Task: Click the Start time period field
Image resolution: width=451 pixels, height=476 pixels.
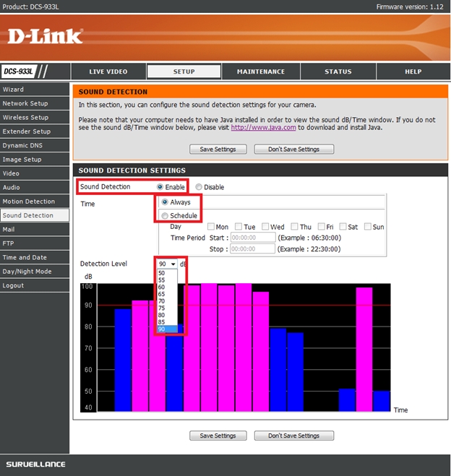Action: pos(252,238)
